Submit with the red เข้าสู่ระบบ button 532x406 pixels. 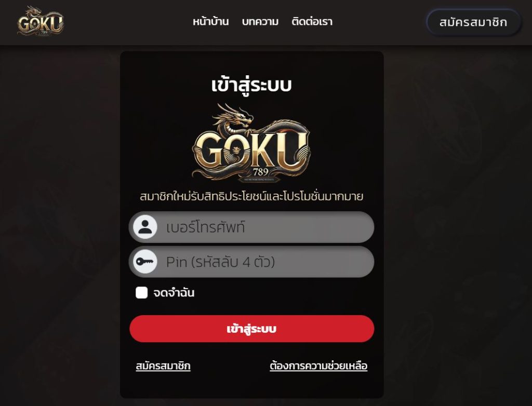[252, 329]
